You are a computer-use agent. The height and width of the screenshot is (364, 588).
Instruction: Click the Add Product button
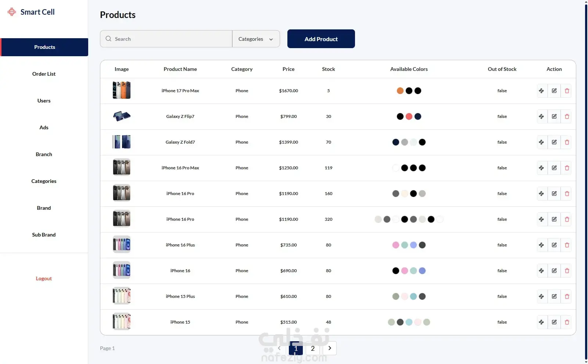coord(321,39)
